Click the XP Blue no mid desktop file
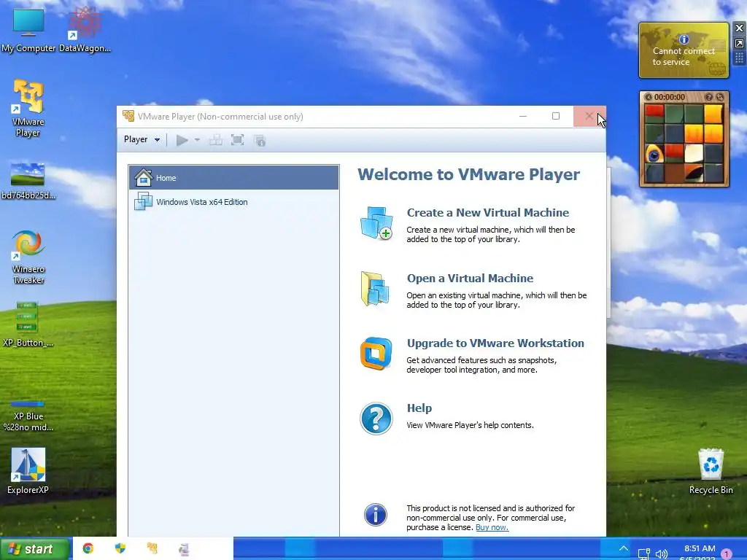Image resolution: width=747 pixels, height=560 pixels. click(x=28, y=416)
